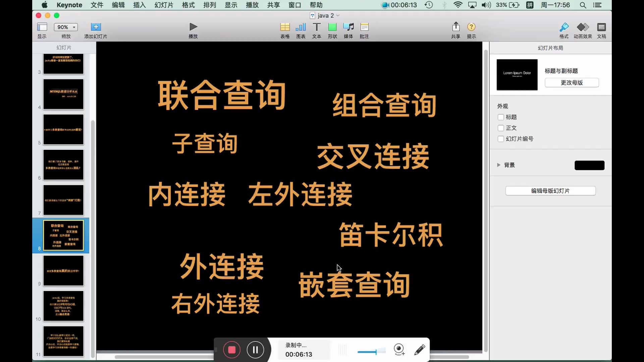The height and width of the screenshot is (362, 644).
Task: Click the volume icon in menu bar
Action: [x=486, y=5]
